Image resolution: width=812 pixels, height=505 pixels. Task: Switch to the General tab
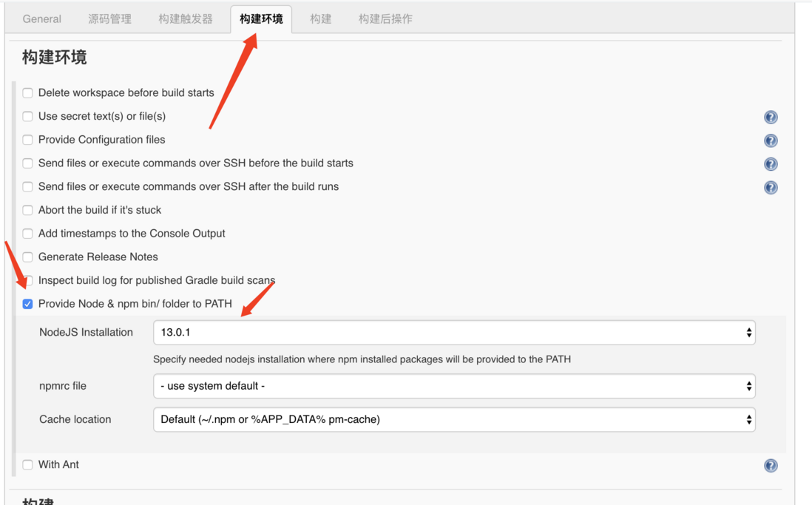pos(42,19)
